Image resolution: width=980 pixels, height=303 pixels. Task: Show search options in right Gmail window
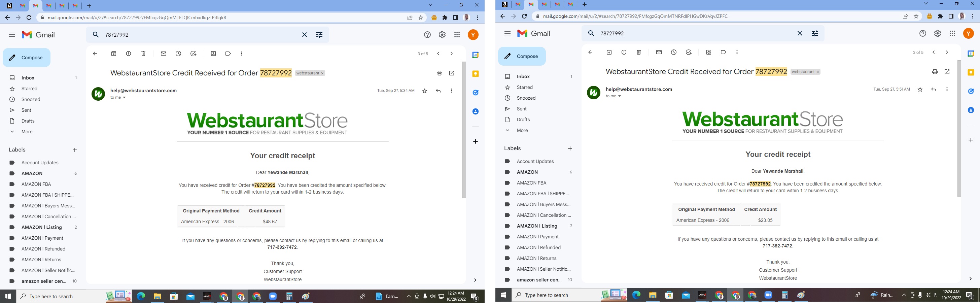[814, 33]
